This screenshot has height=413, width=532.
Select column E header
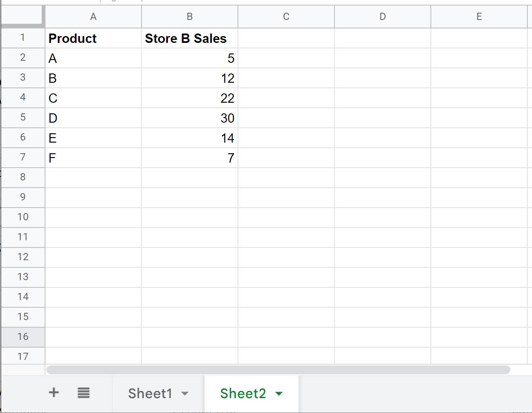(479, 17)
